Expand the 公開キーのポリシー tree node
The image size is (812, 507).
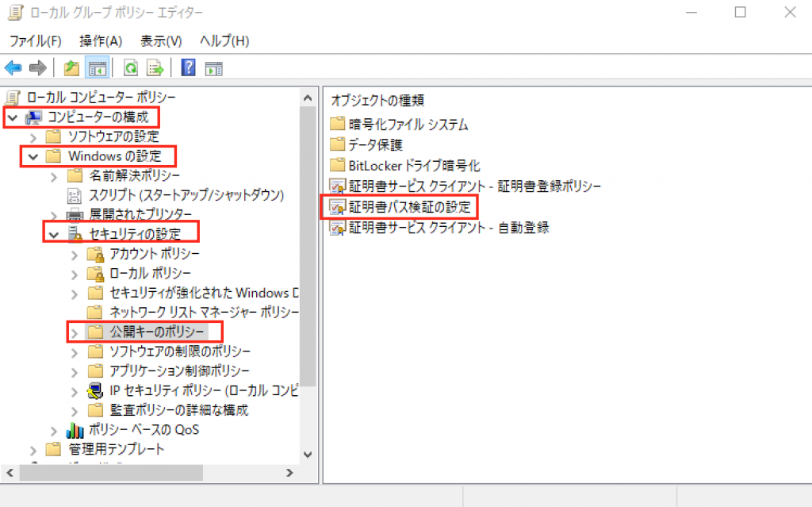[75, 332]
